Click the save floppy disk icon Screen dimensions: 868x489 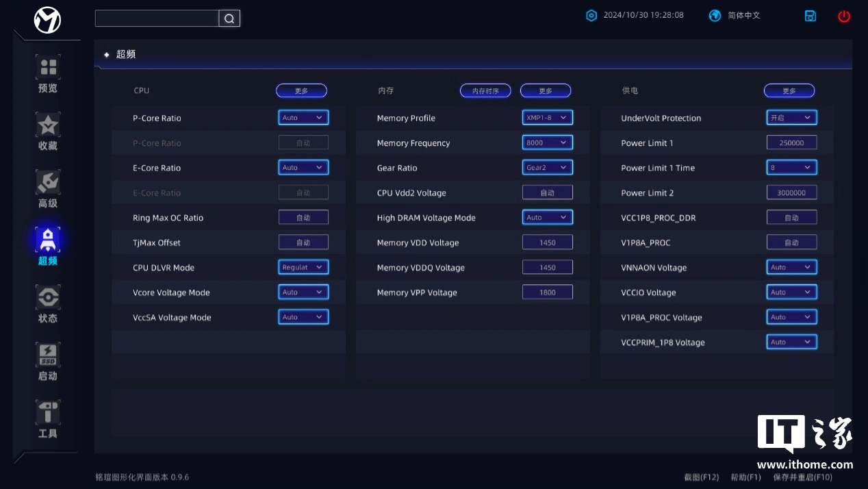coord(810,16)
